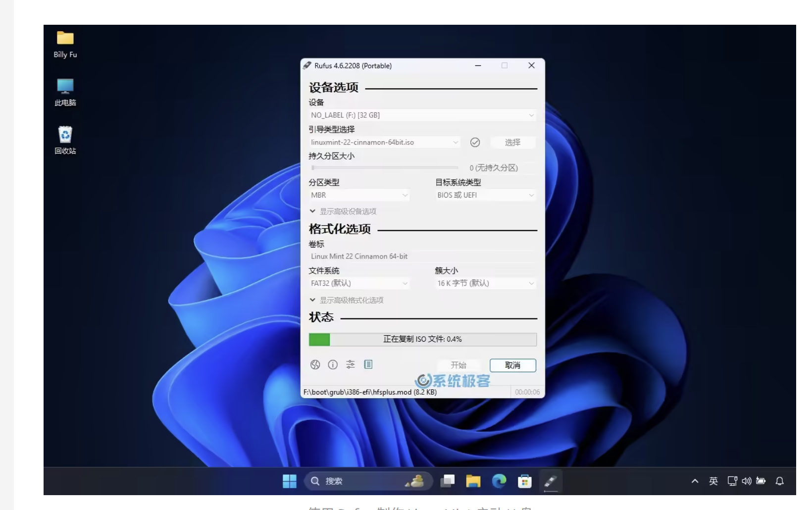The height and width of the screenshot is (510, 812).
Task: Open the Billy Fu desktop folder
Action: tap(65, 45)
